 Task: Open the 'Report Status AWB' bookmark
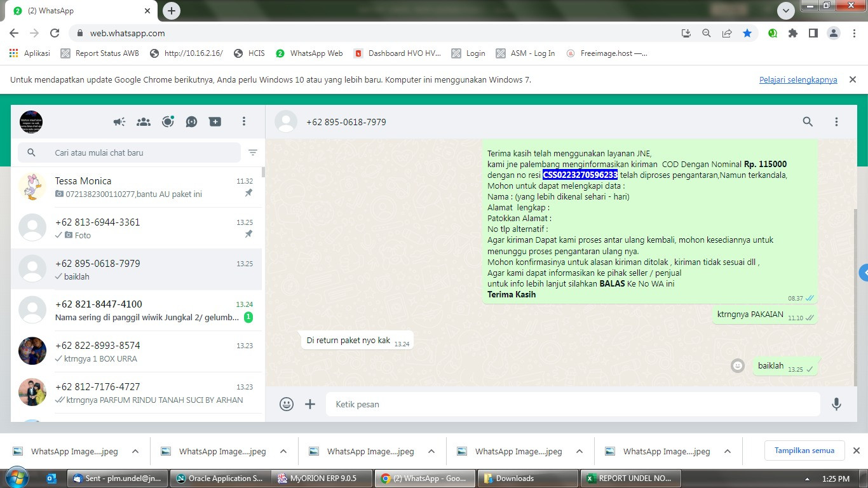coord(100,53)
